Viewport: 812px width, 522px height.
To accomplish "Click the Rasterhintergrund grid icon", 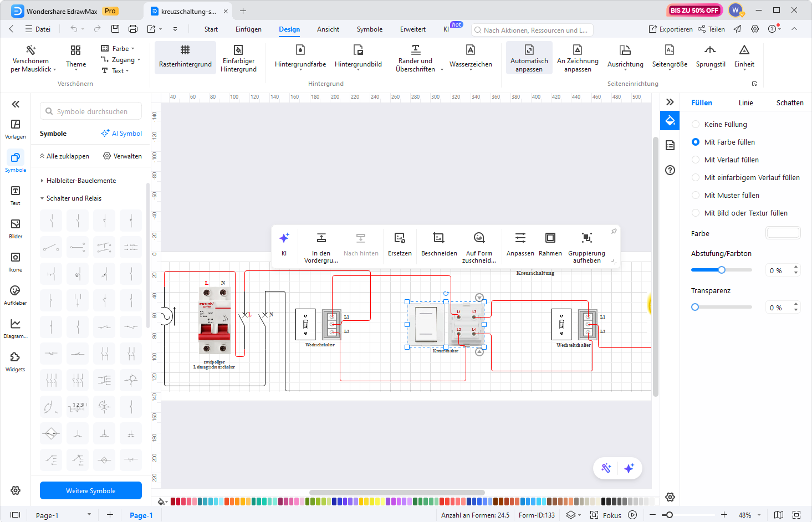I will (185, 50).
